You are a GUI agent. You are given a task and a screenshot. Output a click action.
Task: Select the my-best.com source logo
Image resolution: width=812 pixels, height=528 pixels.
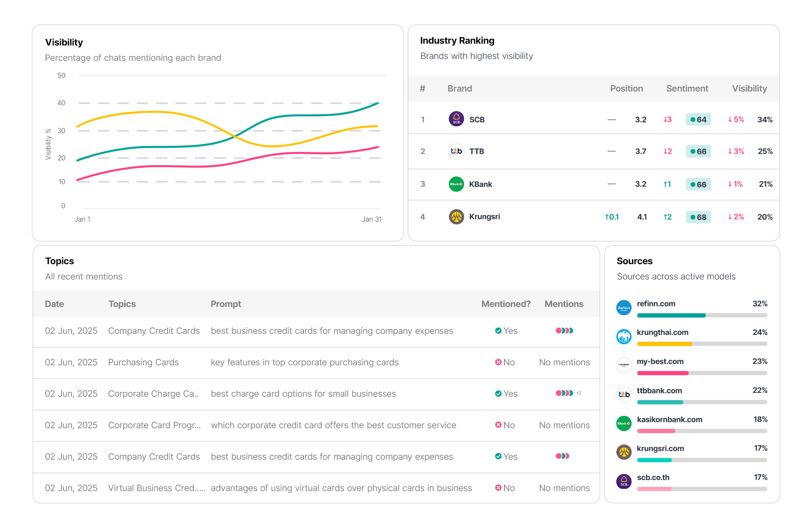624,365
